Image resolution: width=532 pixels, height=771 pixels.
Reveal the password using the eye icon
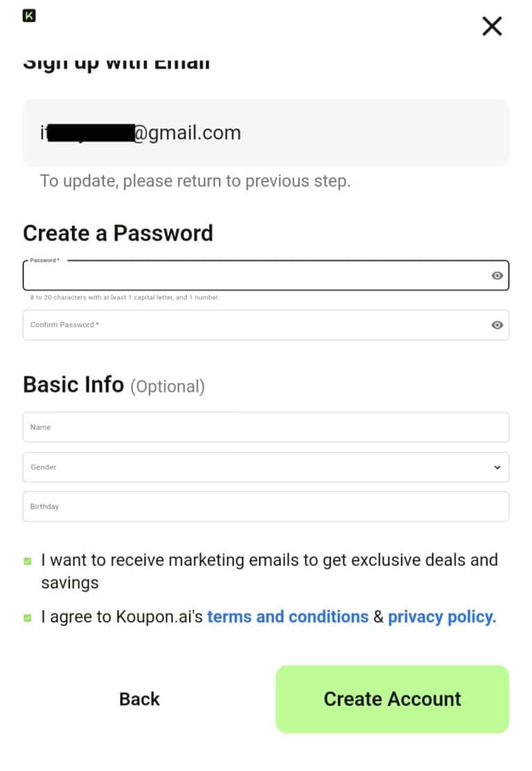[497, 275]
